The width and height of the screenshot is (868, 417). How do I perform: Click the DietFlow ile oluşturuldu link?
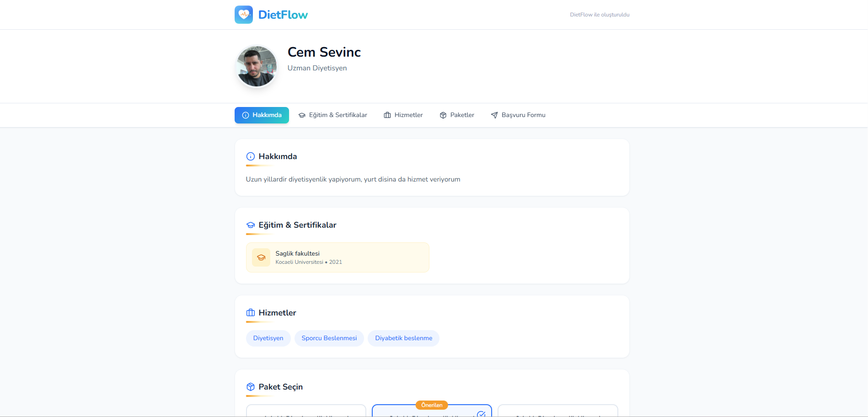click(600, 15)
